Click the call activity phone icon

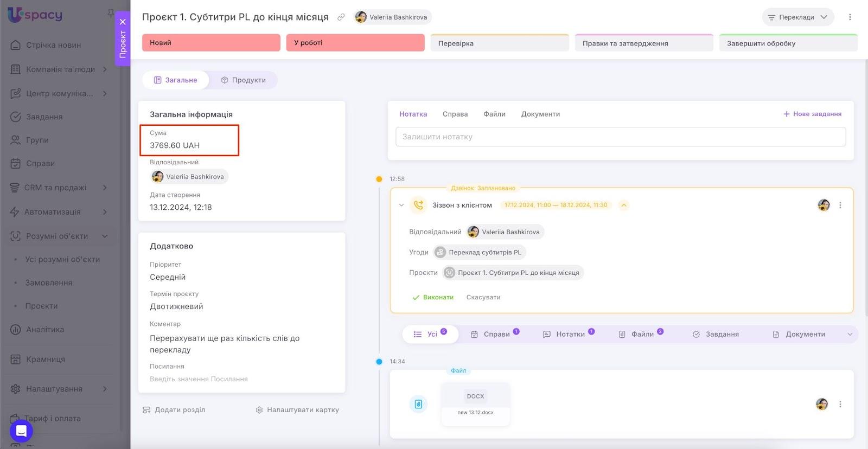pos(418,205)
